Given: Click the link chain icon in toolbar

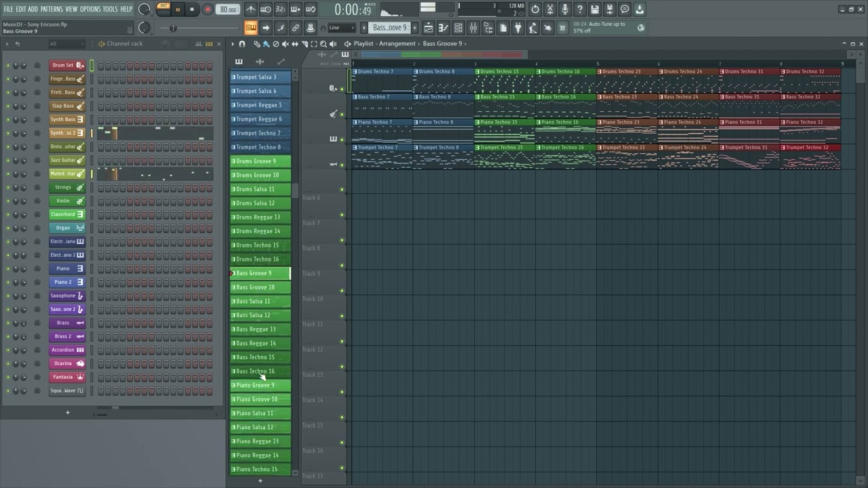Looking at the screenshot, I should 295,28.
